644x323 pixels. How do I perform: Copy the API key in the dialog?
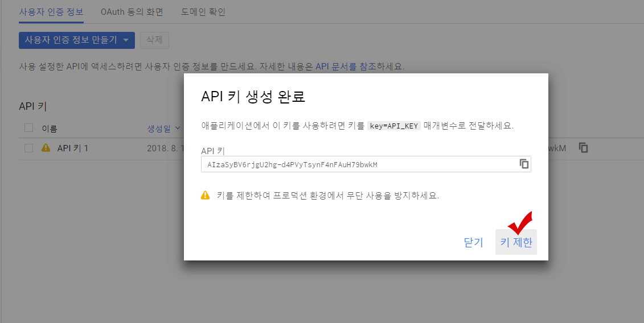tap(524, 164)
